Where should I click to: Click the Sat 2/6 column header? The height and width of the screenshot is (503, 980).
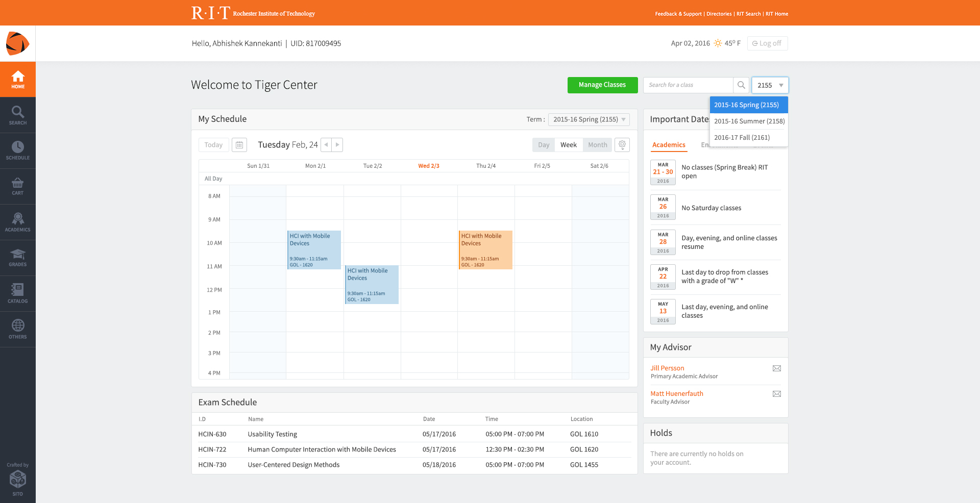[x=599, y=166]
